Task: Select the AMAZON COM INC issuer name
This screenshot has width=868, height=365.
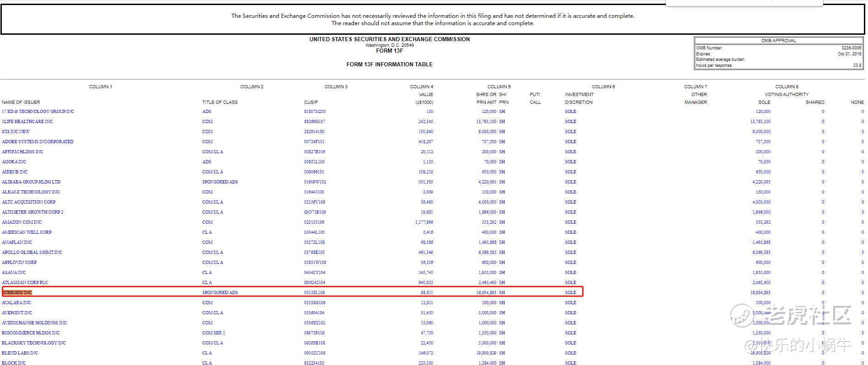Action: (21, 222)
